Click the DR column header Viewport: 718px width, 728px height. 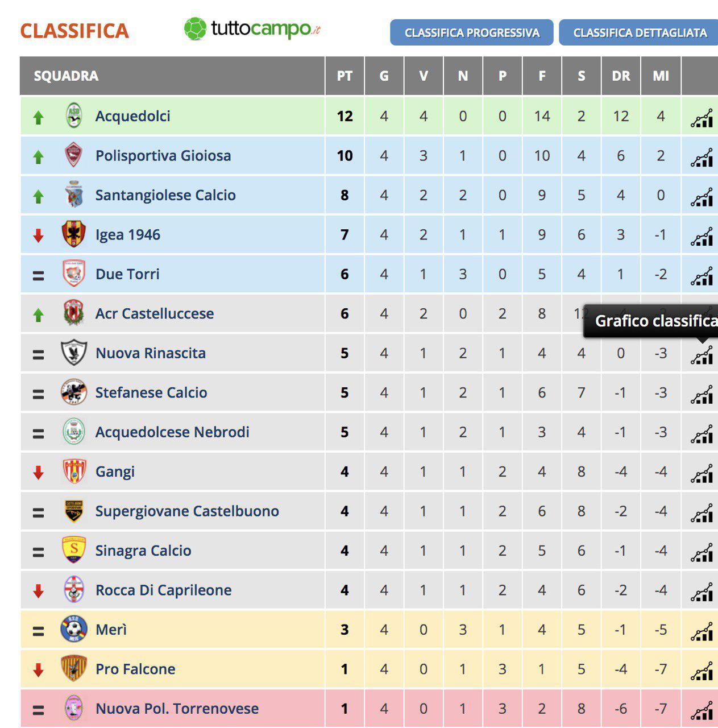621,76
